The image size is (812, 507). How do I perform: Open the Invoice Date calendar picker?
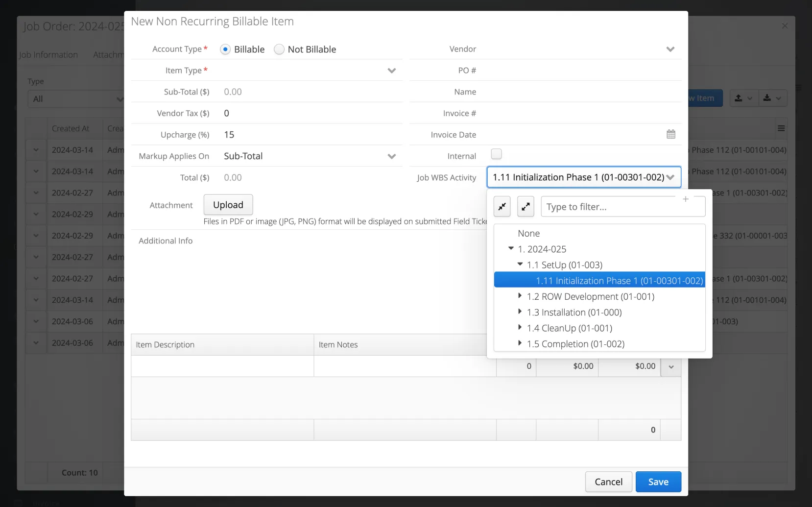tap(671, 134)
